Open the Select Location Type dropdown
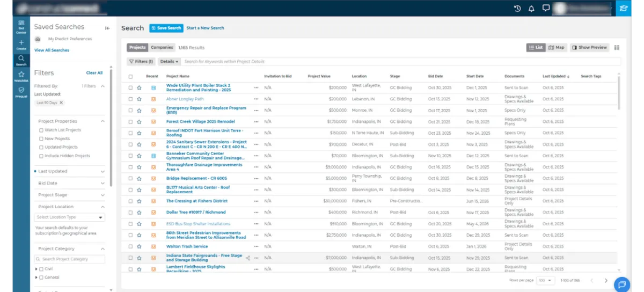 (x=70, y=217)
